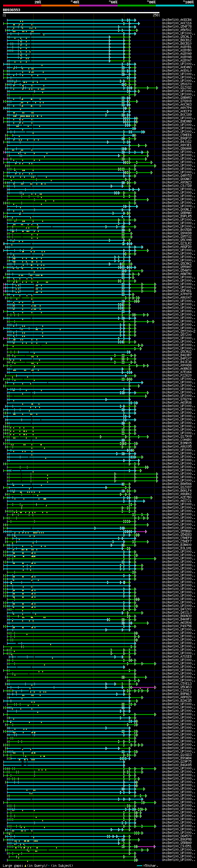Click hit label UniRef100_B0S5D8
The height and width of the screenshot is (868, 197).
tap(177, 230)
